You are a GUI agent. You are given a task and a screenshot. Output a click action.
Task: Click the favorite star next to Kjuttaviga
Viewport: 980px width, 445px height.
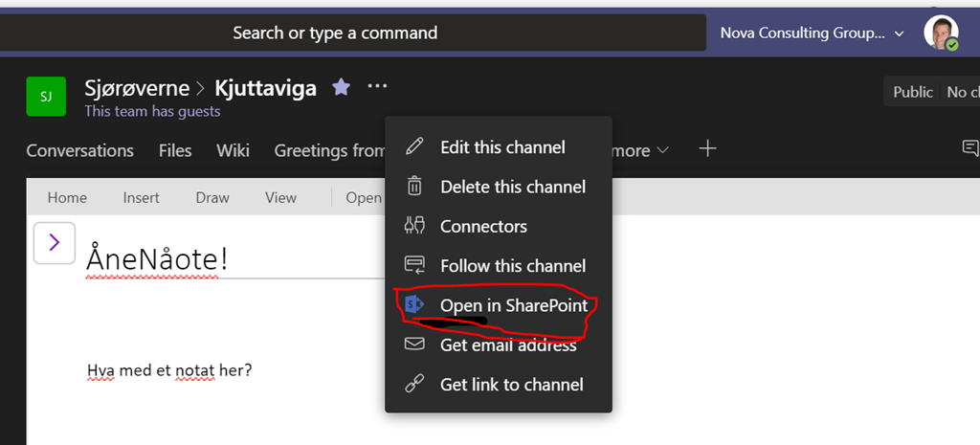click(341, 87)
